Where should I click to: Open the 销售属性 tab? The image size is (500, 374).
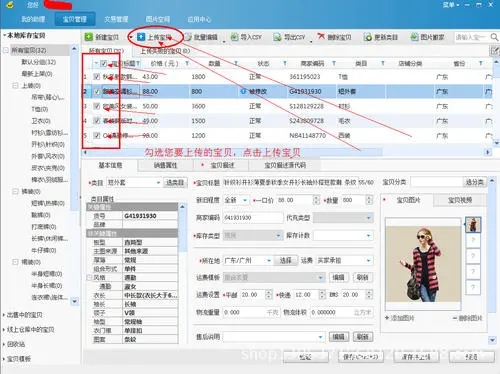(x=166, y=165)
